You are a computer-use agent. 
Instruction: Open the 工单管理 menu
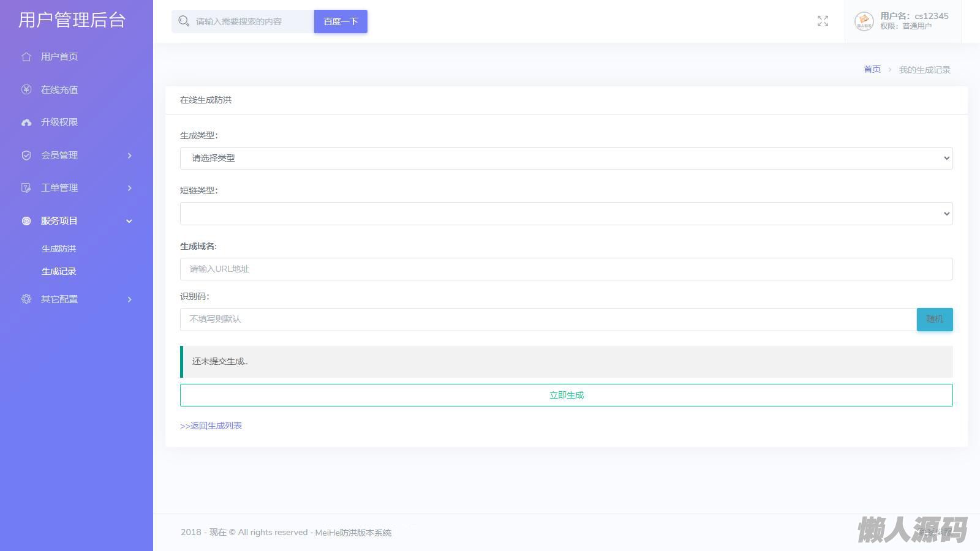click(59, 188)
